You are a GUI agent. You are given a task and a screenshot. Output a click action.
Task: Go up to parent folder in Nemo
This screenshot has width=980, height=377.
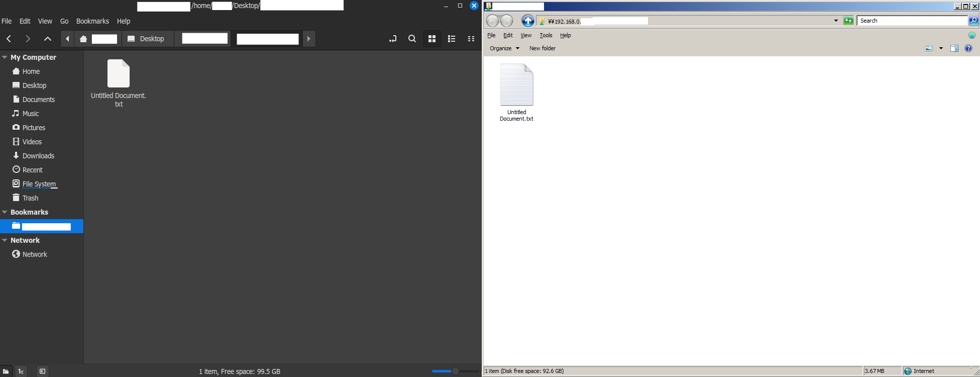[x=48, y=39]
